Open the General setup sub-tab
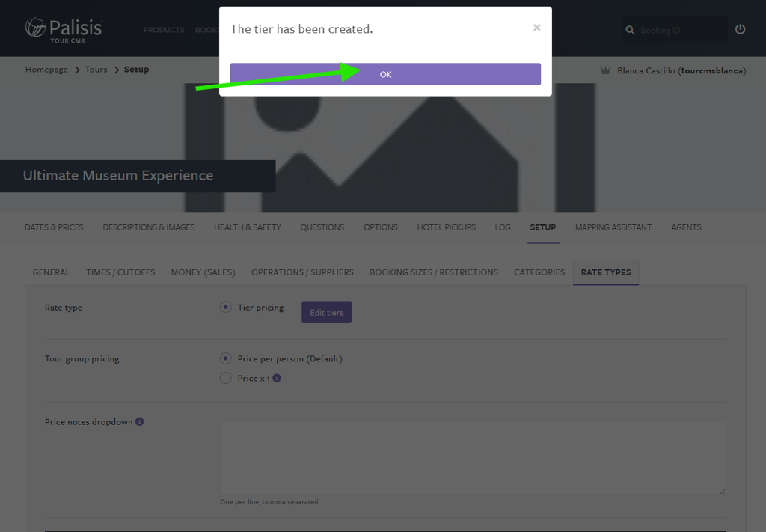The image size is (766, 532). pos(51,272)
